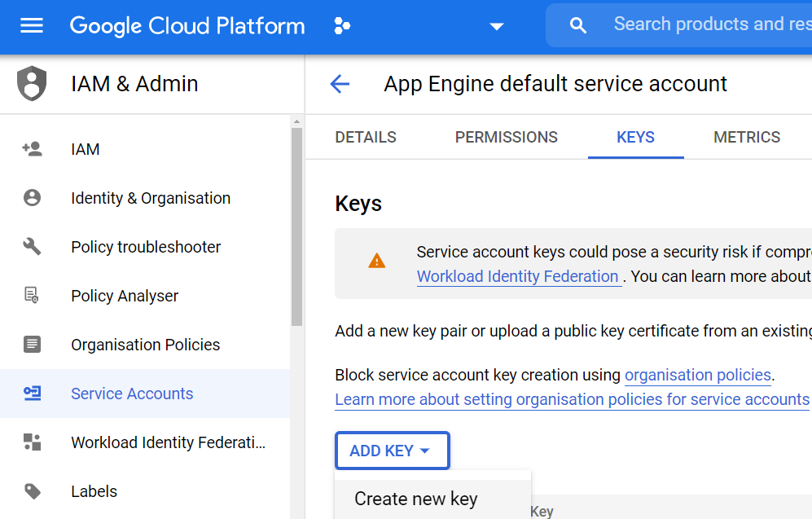
Task: Choose Create new key from menu
Action: pos(433,499)
